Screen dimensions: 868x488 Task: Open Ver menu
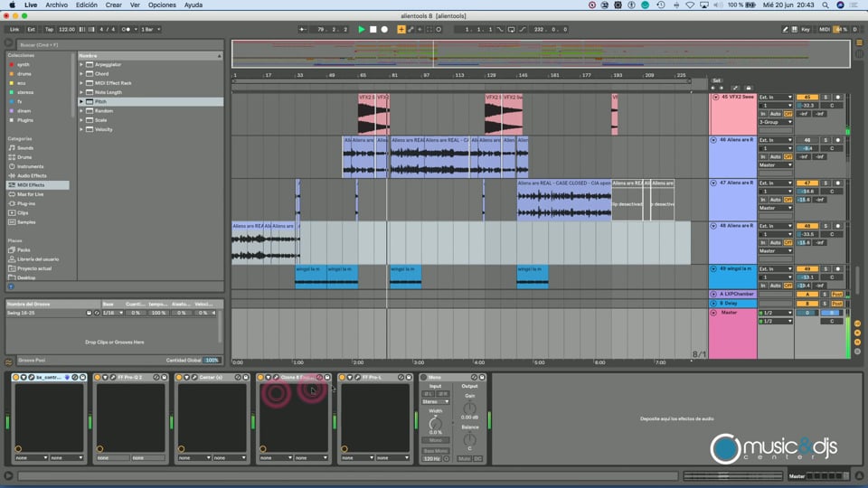point(135,5)
